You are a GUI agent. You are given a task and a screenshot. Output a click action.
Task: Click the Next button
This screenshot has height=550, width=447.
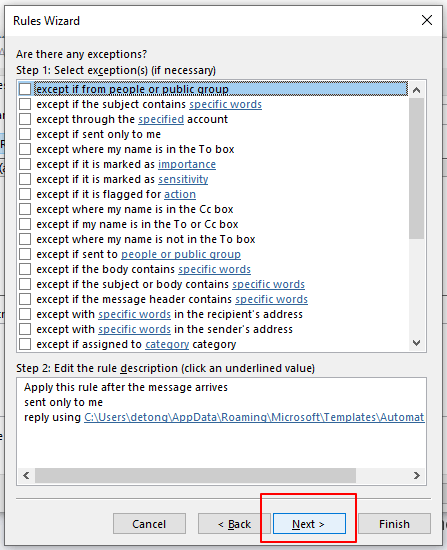(x=309, y=524)
